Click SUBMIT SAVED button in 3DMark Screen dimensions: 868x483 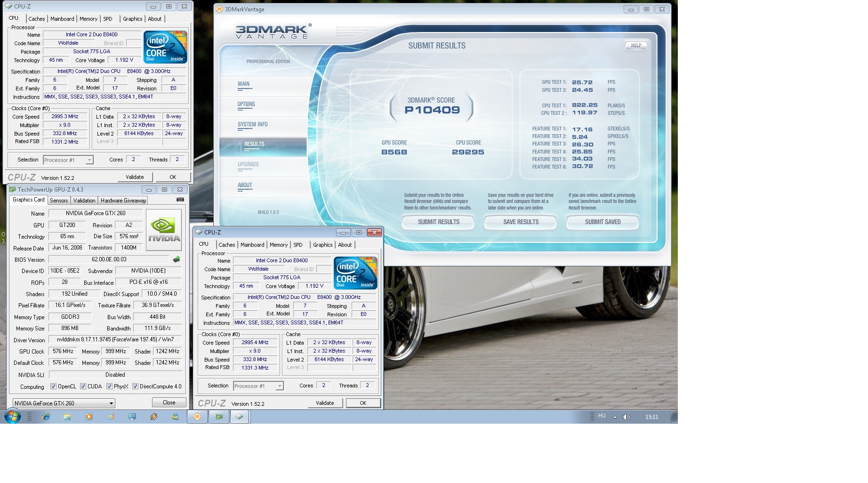[x=603, y=222]
